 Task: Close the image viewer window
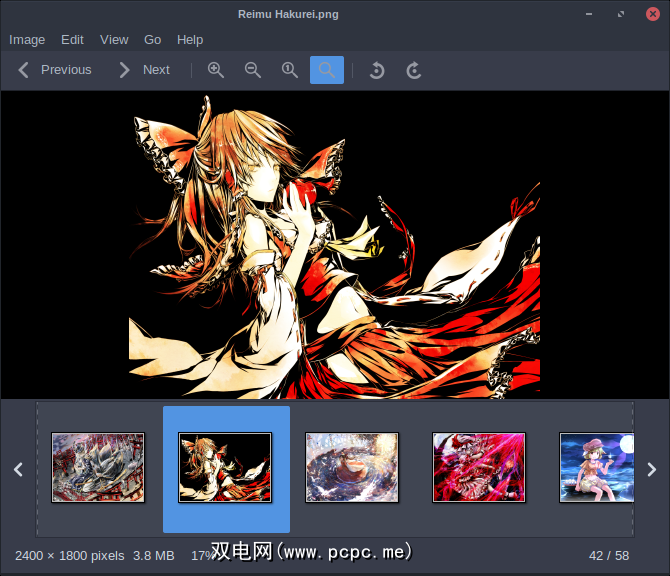[653, 14]
